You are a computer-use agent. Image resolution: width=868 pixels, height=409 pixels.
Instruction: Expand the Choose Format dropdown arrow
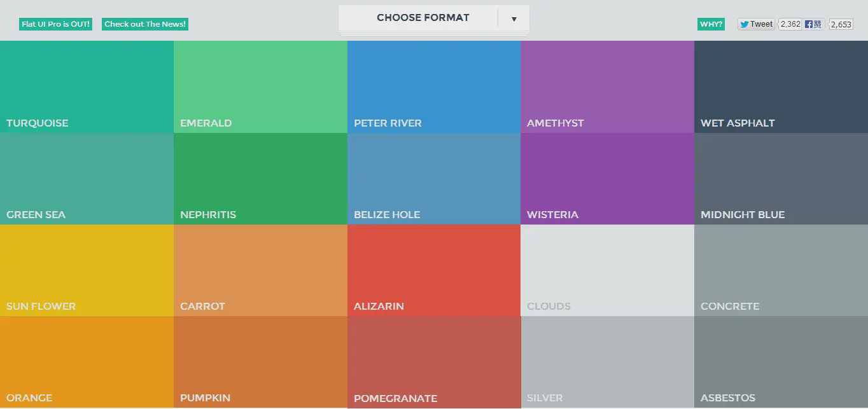[x=514, y=18]
